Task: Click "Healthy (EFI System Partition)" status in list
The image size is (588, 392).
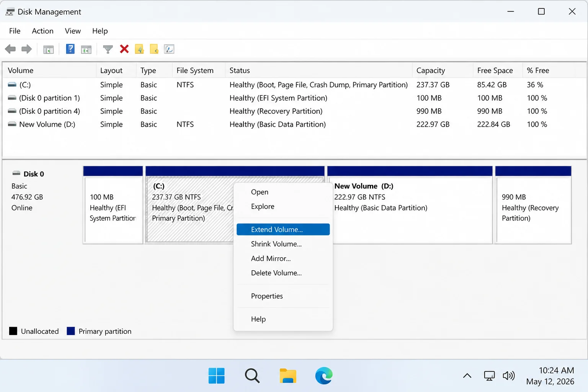Action: [x=278, y=98]
